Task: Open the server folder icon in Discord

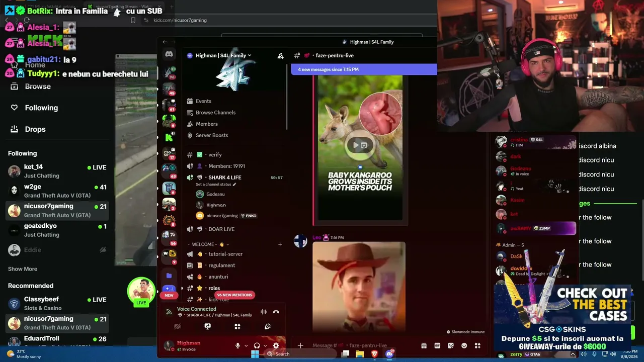Action: tap(169, 276)
